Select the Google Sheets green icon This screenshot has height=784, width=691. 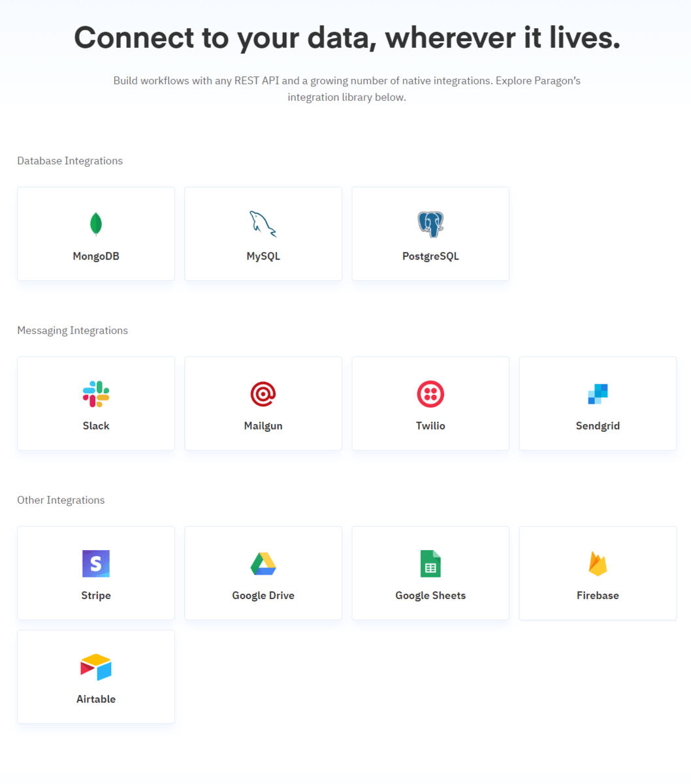[430, 564]
